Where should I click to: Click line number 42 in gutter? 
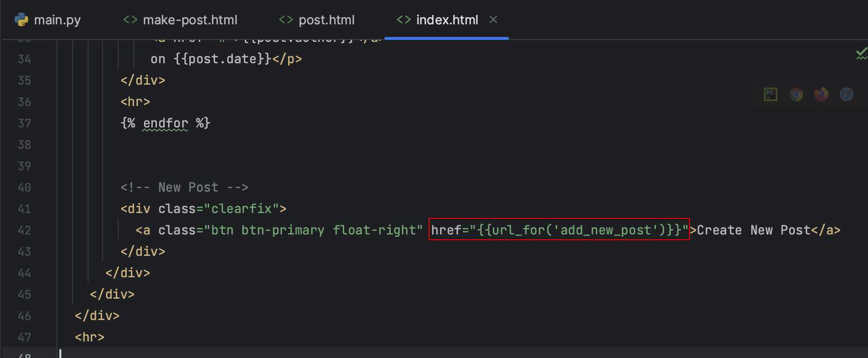click(x=24, y=231)
